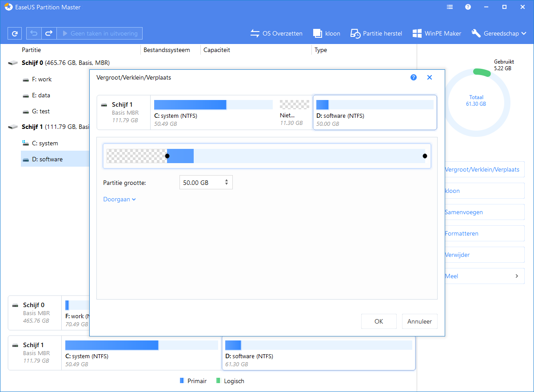Choose kloon in right operations panel
Image resolution: width=534 pixels, height=392 pixels.
pos(484,191)
